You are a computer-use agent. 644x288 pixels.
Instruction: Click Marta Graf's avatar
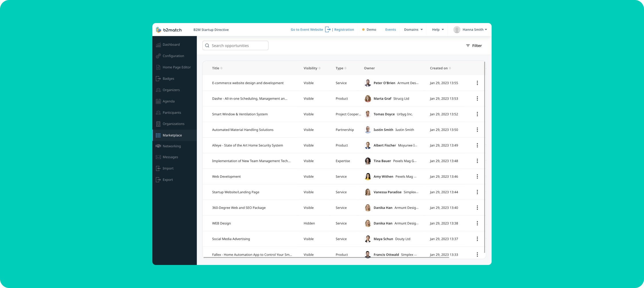(x=368, y=98)
